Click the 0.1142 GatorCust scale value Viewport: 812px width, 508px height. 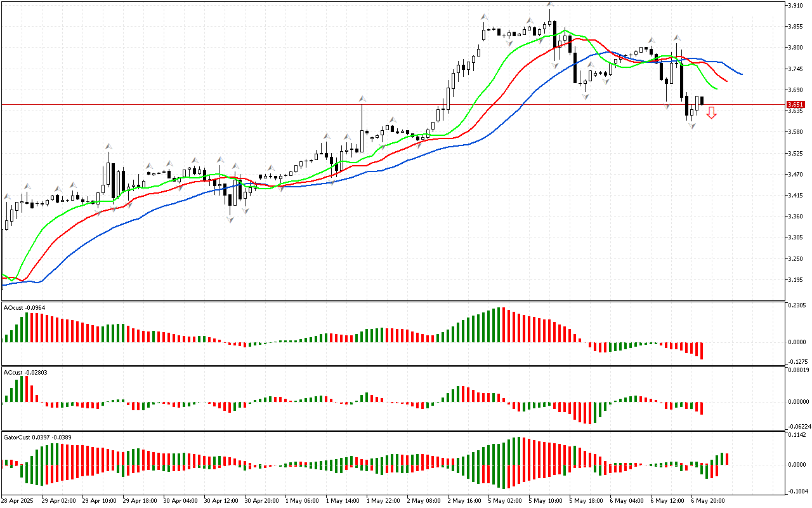797,435
